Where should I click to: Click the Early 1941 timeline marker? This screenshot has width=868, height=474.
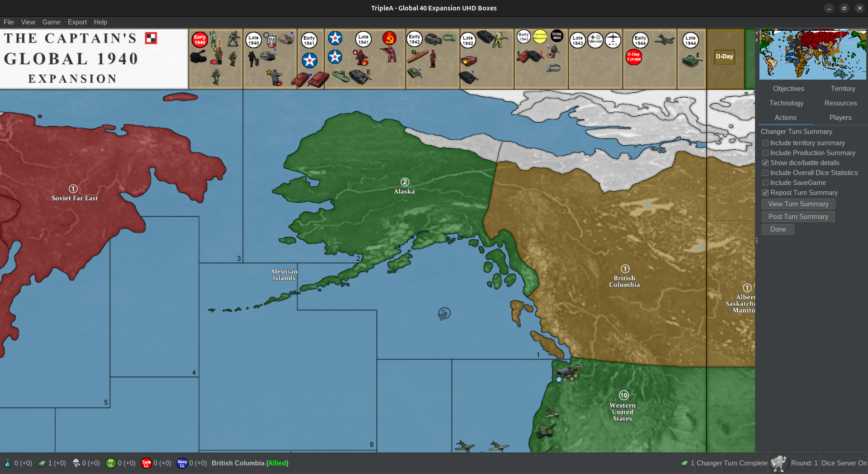309,40
